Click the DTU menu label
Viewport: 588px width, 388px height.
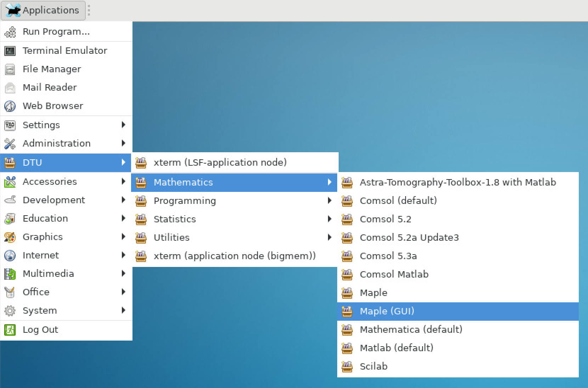click(32, 162)
